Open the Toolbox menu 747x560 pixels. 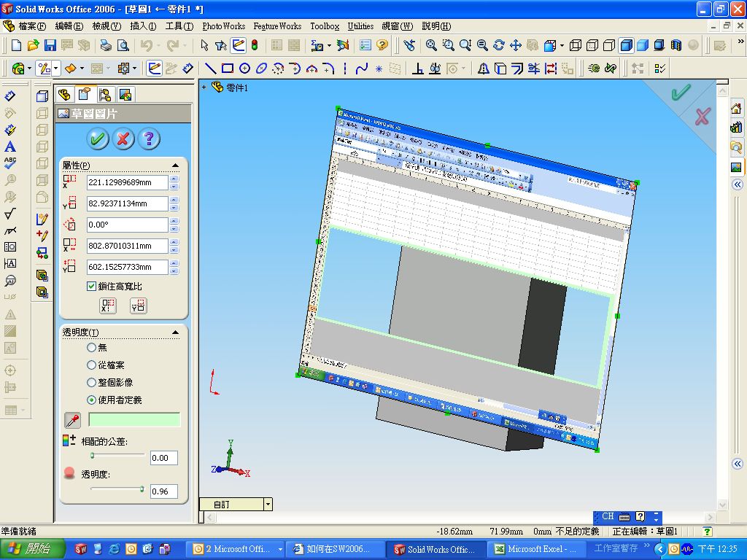click(x=325, y=26)
